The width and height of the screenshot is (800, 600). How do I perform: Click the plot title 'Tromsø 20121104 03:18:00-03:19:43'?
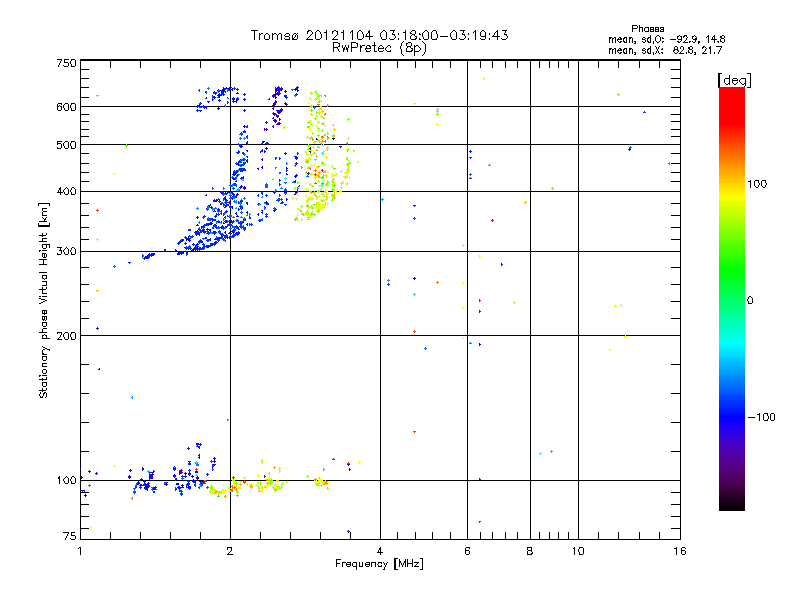(x=379, y=35)
